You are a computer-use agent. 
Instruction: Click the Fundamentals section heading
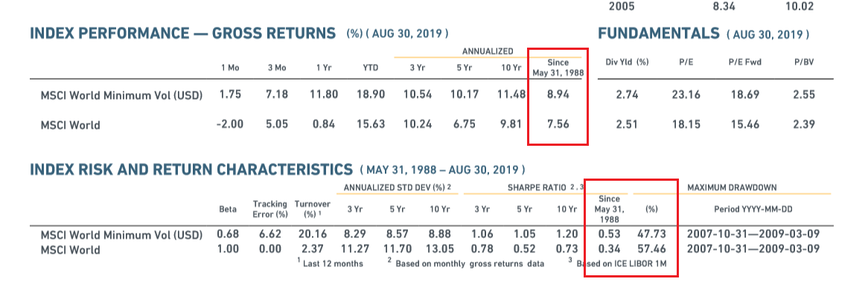pos(659,33)
